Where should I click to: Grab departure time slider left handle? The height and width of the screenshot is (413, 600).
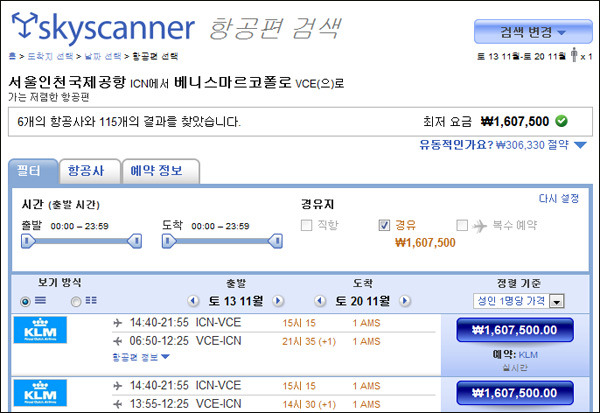click(x=28, y=241)
